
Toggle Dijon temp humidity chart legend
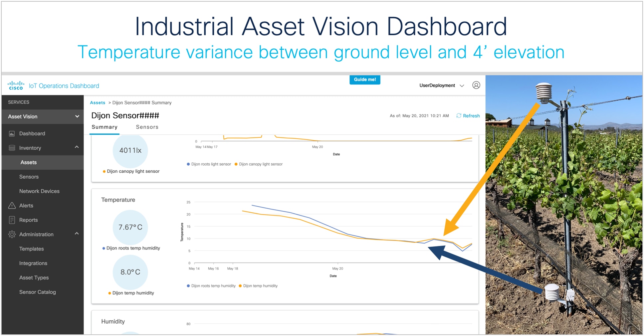258,286
